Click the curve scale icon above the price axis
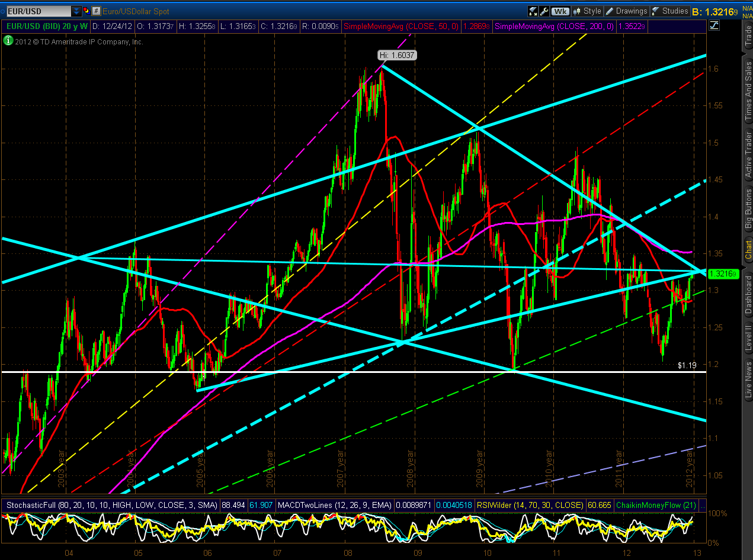 tap(713, 25)
